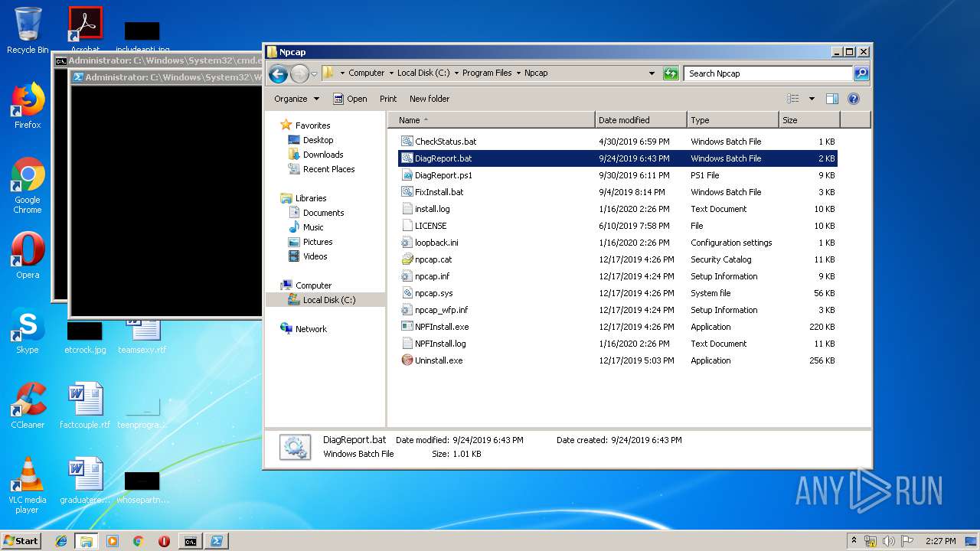Select the Uninstall.exe application icon
980x551 pixels.
point(407,360)
